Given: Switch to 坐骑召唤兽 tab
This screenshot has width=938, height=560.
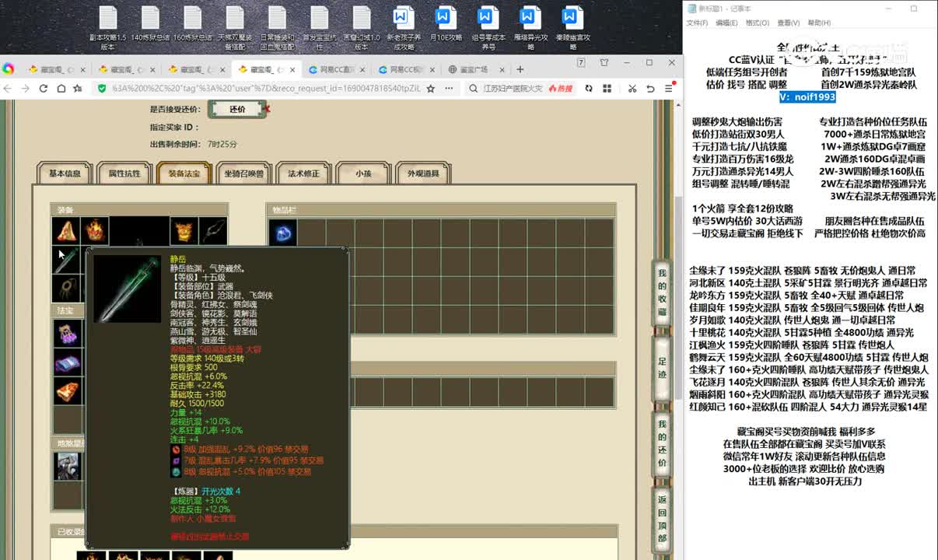Looking at the screenshot, I should [x=243, y=173].
